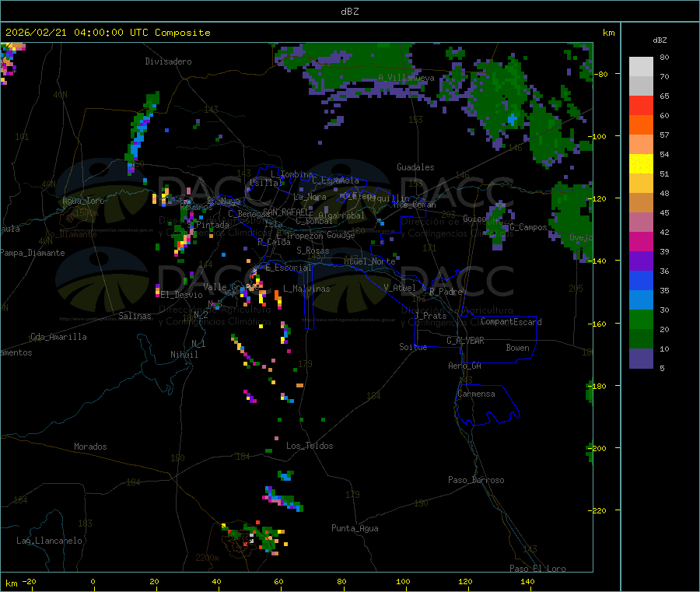Click the Morados map label
This screenshot has height=592, width=700.
(91, 447)
